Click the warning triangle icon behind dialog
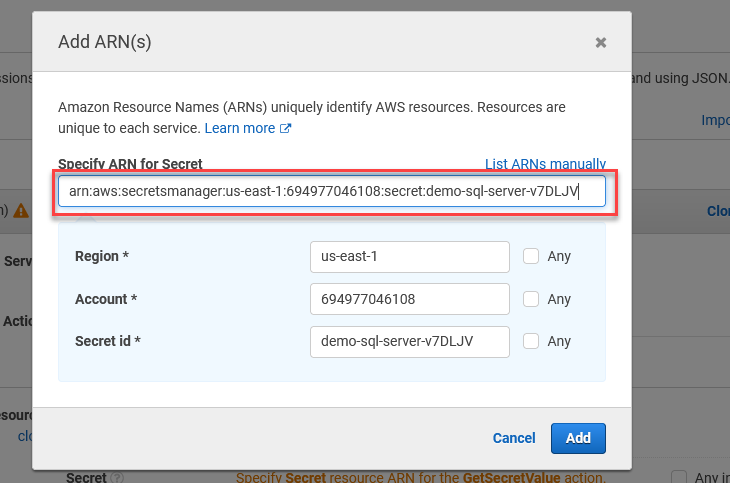 (21, 211)
